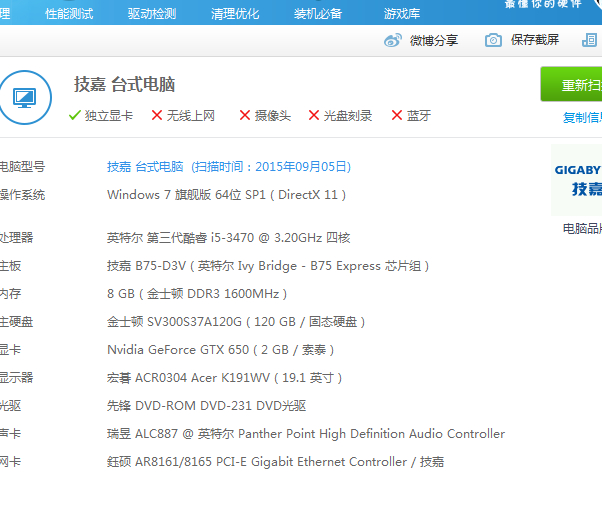The image size is (602, 515).
Task: Click the 先锋 DVD-ROM DVD-231 entry
Action: [207, 406]
